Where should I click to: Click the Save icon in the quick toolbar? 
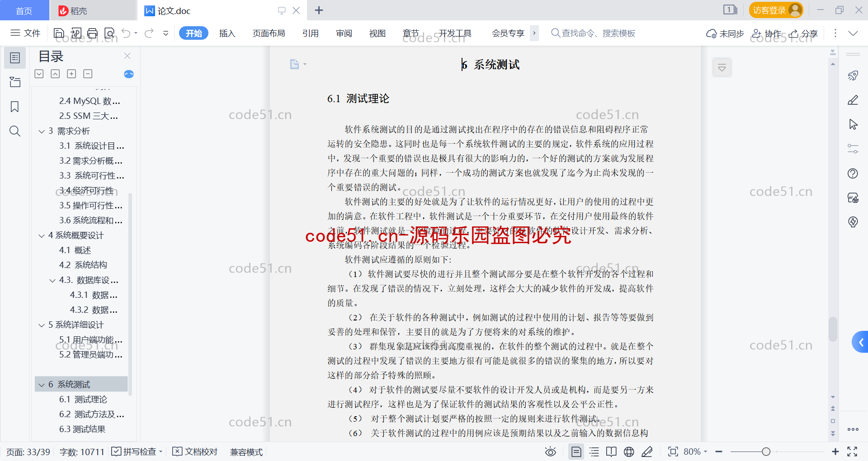pos(59,33)
